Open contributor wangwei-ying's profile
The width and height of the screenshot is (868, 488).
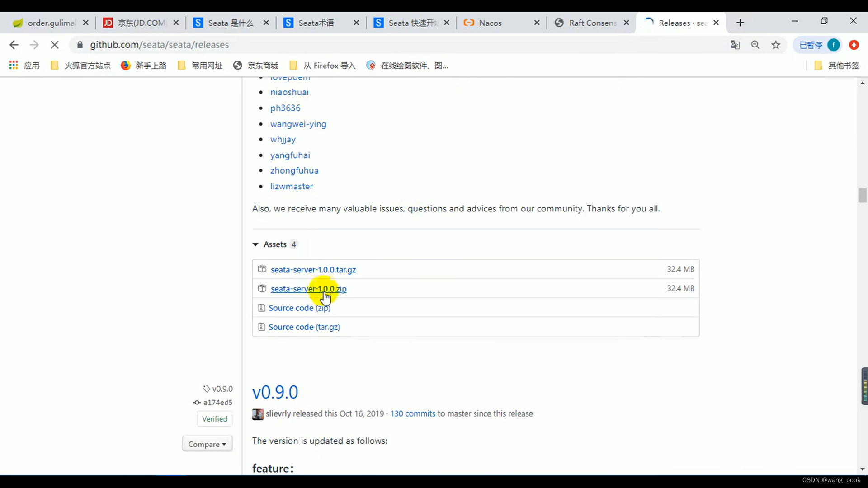[298, 124]
